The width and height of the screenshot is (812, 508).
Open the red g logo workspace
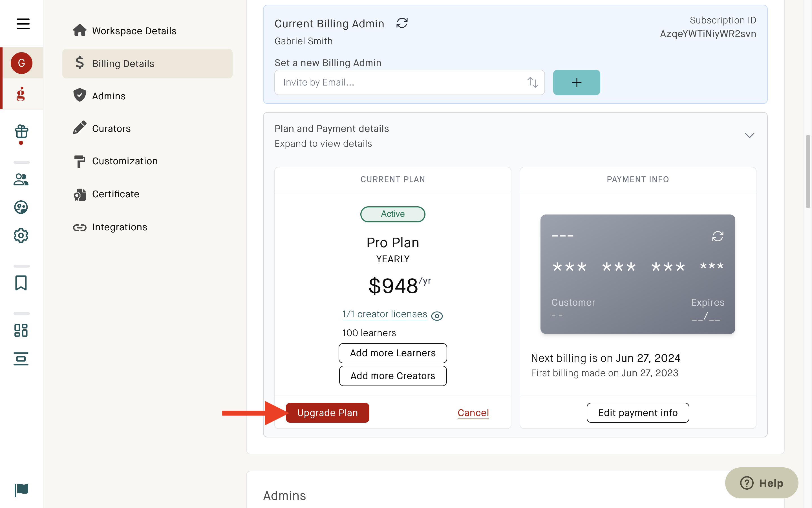[21, 94]
